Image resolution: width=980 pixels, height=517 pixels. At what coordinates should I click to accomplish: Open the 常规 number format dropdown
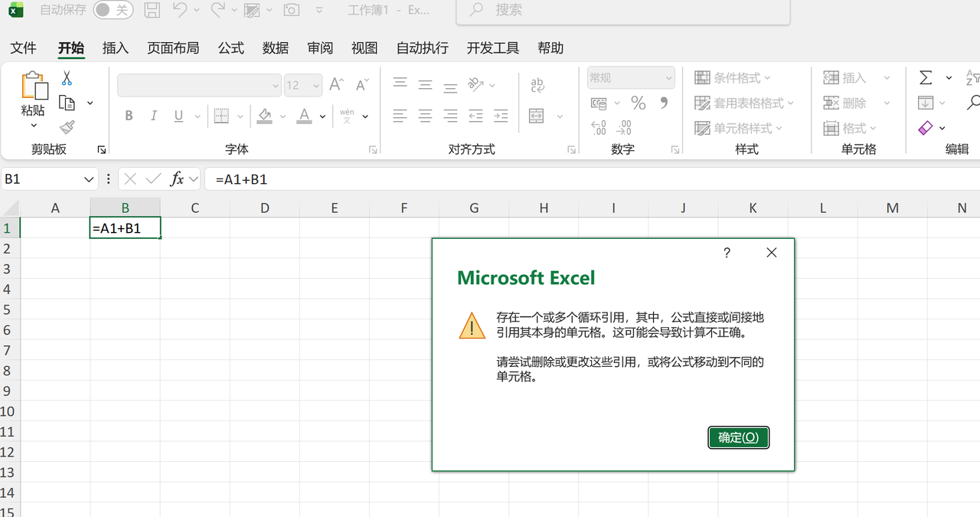click(x=668, y=78)
